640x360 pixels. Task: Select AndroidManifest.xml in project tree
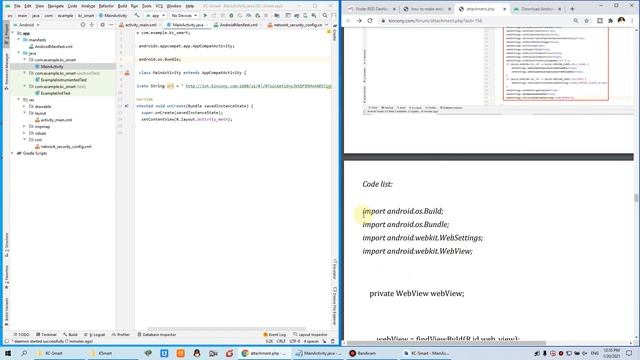(53, 47)
